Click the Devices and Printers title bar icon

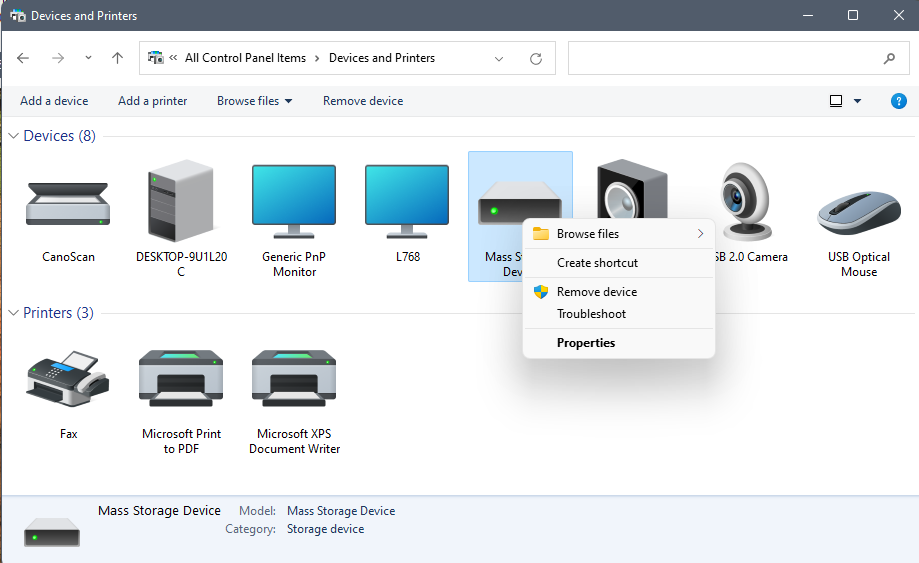18,15
